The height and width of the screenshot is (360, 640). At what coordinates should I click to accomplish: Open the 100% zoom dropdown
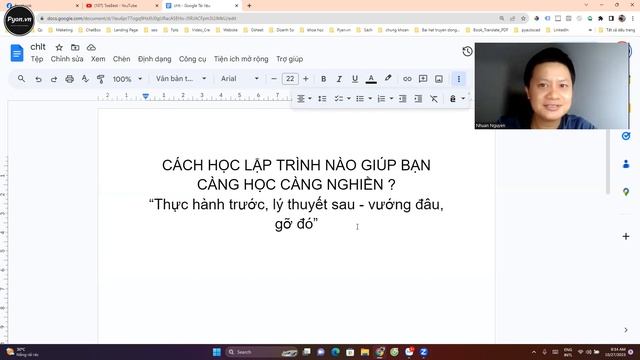(127, 79)
